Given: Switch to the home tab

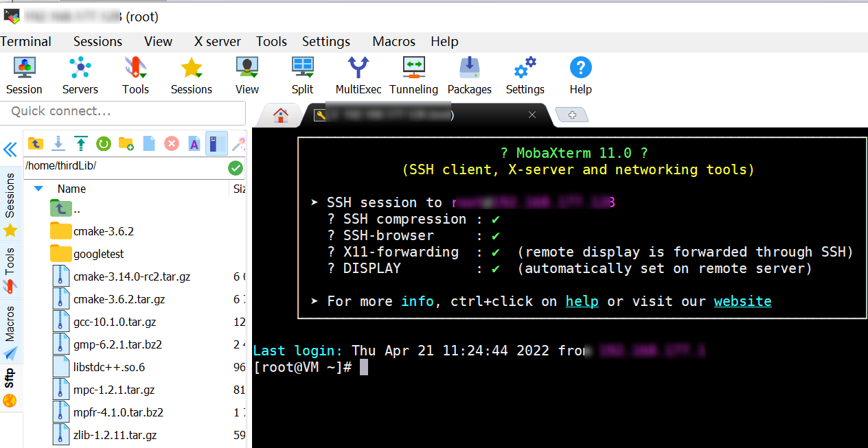Looking at the screenshot, I should coord(280,115).
